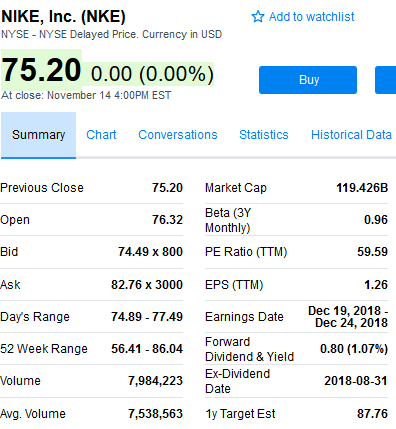396x429 pixels.
Task: Click the 52 Week Range value 56.41 - 86.04
Action: point(147,349)
